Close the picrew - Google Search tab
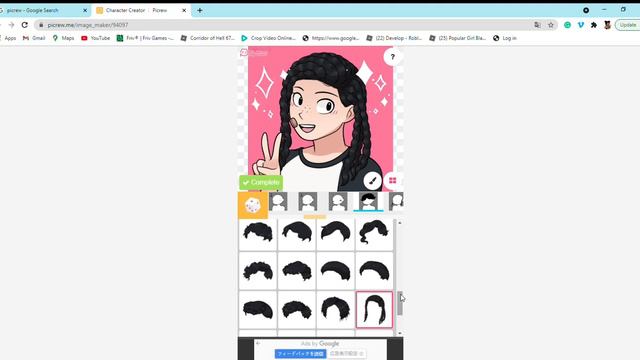The width and height of the screenshot is (640, 360). click(85, 10)
